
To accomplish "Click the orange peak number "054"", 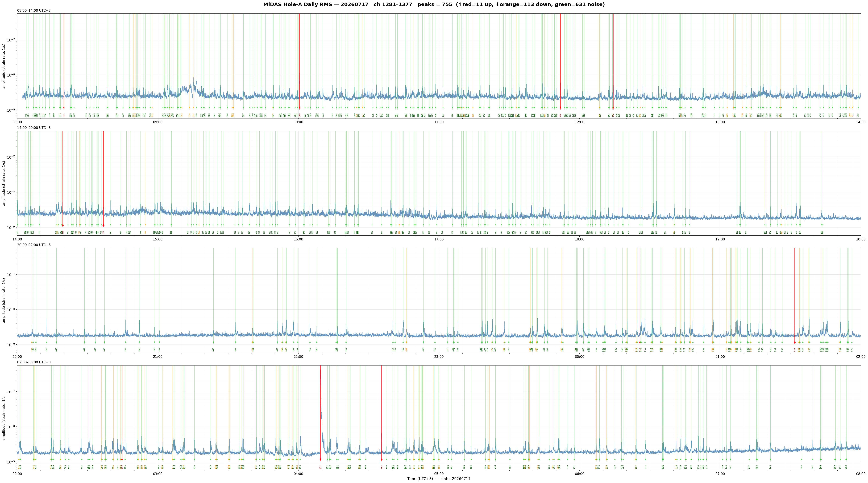I will [x=189, y=115].
